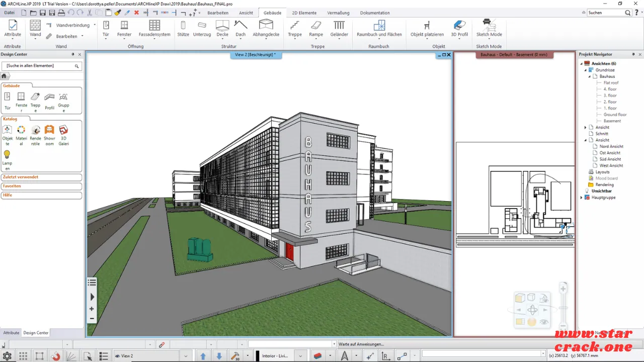Click the red Delete X icon
The height and width of the screenshot is (362, 644).
click(x=136, y=13)
